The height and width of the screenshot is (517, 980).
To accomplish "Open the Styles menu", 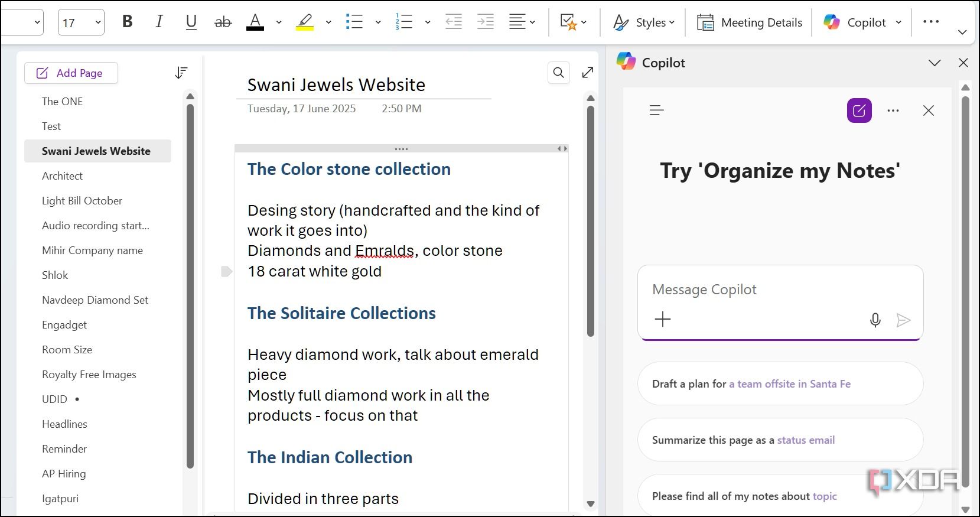I will tap(643, 22).
